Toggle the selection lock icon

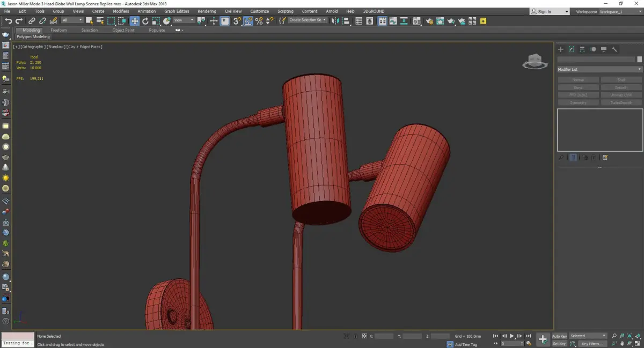[355, 336]
